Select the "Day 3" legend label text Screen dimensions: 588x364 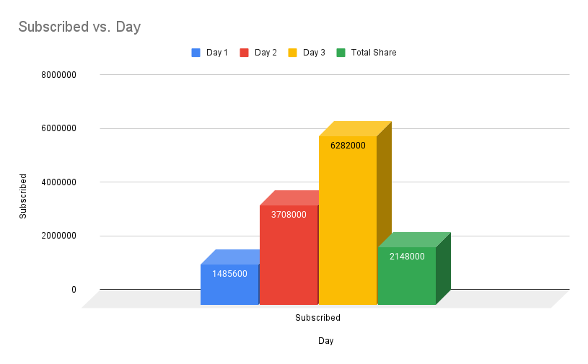coord(314,53)
